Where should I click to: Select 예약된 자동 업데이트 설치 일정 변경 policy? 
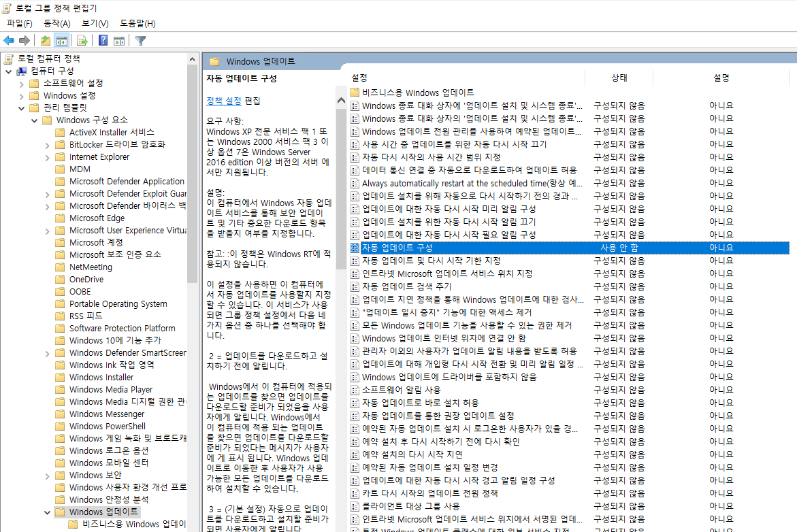(x=429, y=467)
